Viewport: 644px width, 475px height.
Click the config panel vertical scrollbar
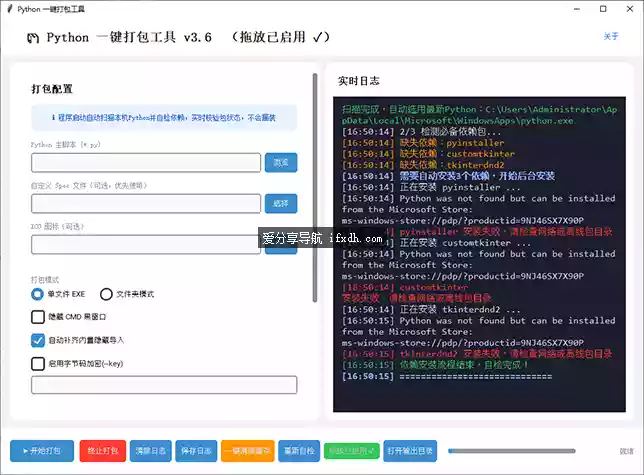315,188
